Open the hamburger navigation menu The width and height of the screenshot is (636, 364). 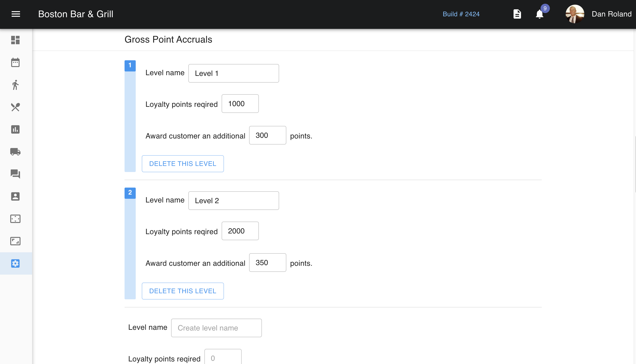coord(16,14)
